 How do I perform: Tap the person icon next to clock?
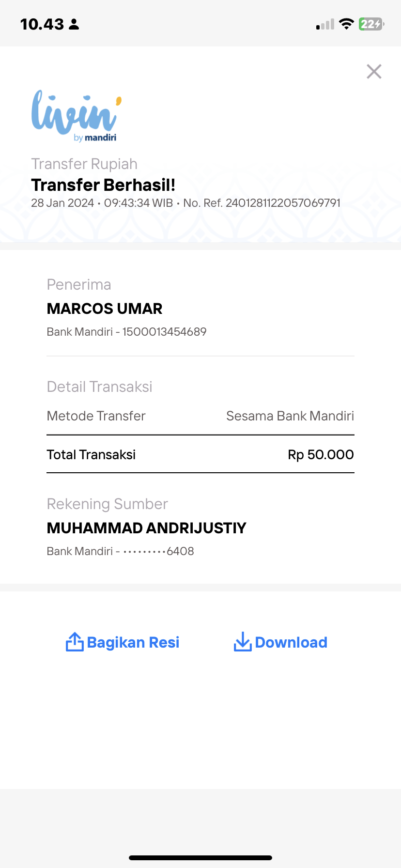point(74,24)
